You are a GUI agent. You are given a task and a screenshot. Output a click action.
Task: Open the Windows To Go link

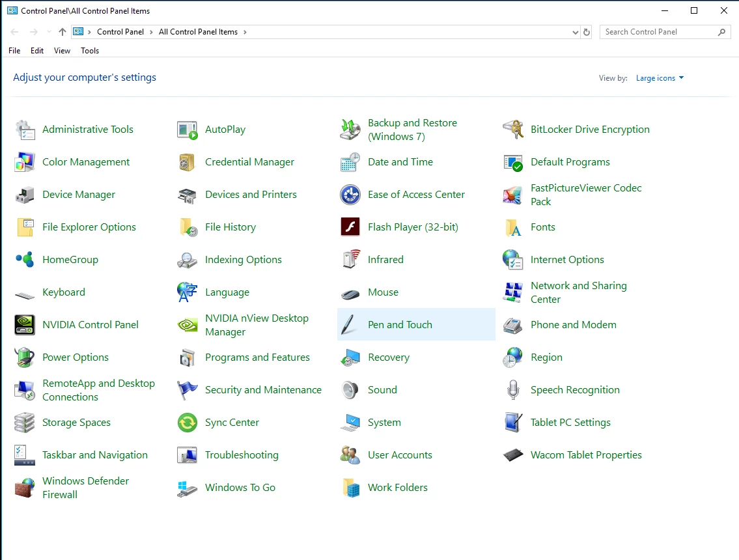[x=240, y=488]
